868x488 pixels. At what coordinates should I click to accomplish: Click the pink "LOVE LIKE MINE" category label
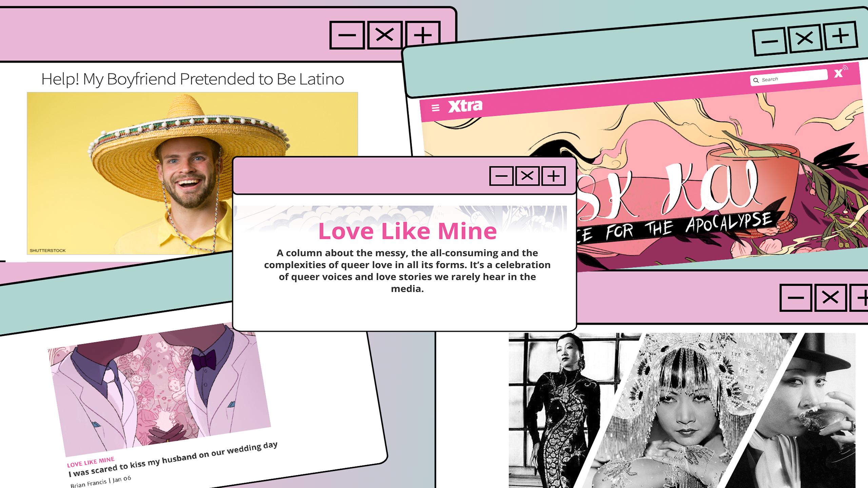click(x=91, y=462)
